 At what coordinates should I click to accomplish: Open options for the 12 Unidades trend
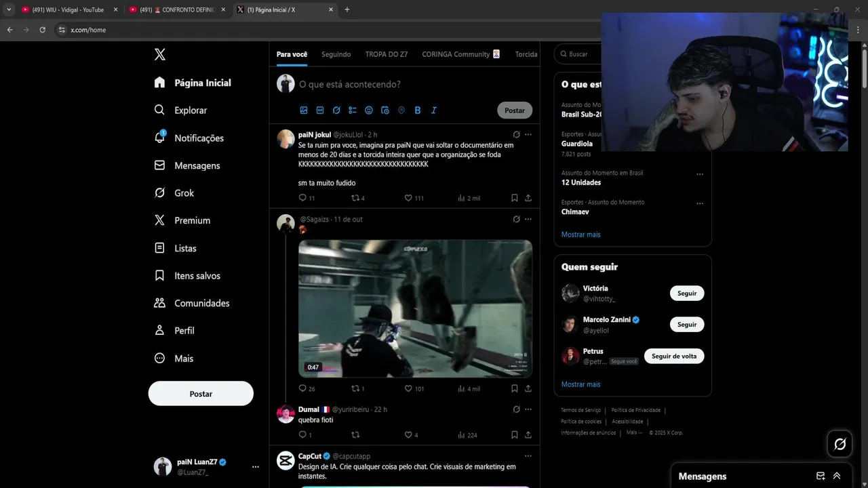(700, 174)
